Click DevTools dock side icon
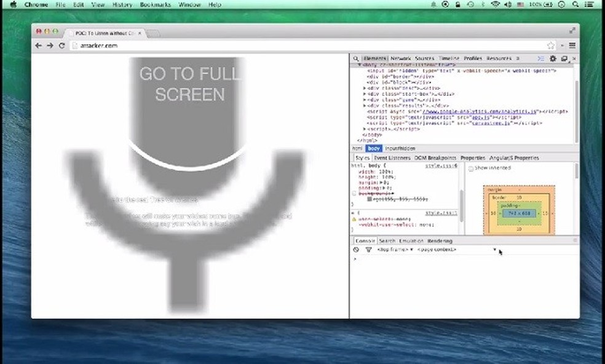 pos(564,58)
